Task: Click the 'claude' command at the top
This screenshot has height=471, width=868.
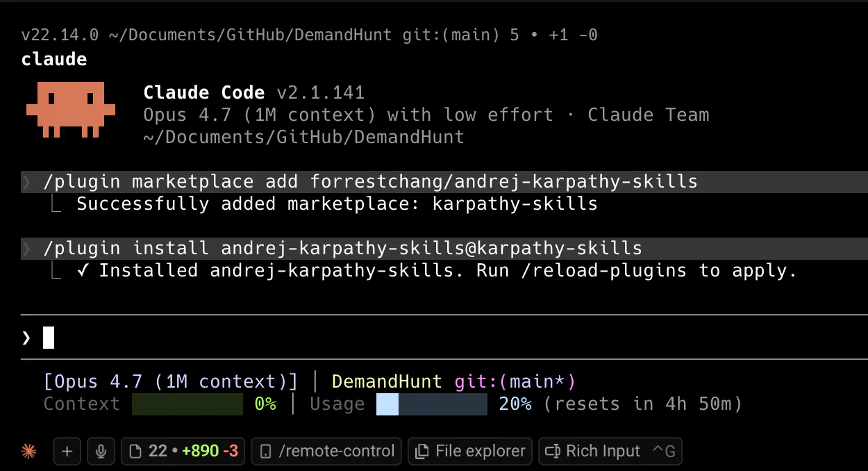Action: tap(54, 59)
